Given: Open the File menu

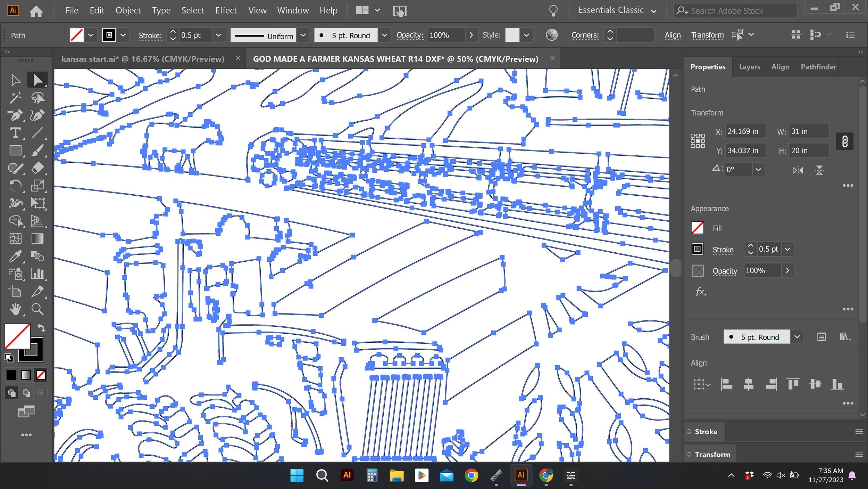Looking at the screenshot, I should point(72,10).
